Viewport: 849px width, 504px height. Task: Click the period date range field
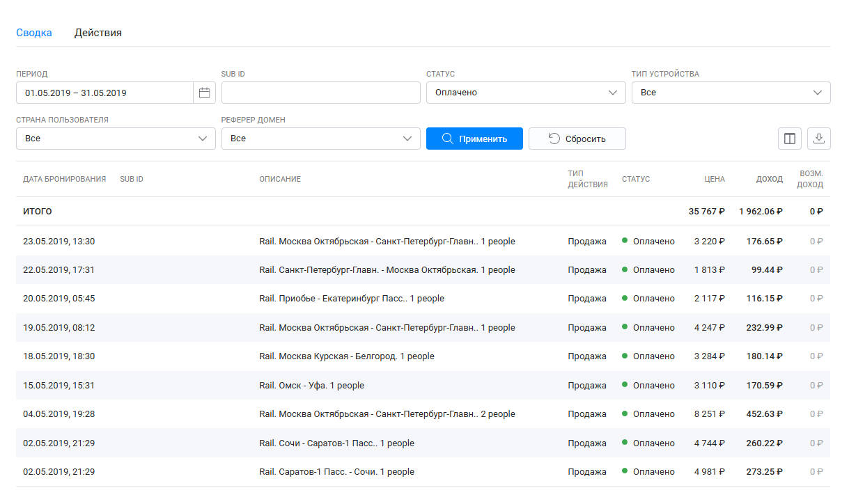(104, 93)
